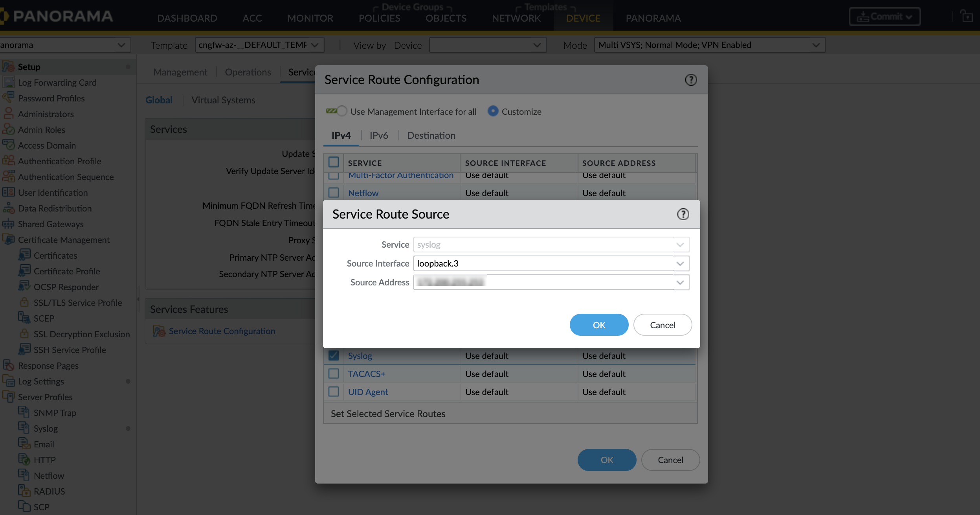Select the Certificates icon in sidebar

pos(25,255)
